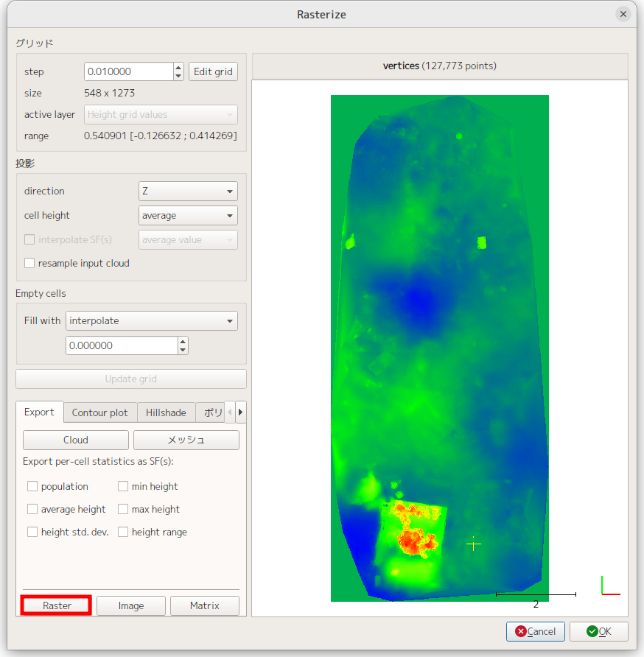Check the height range option
The width and height of the screenshot is (644, 657).
123,532
